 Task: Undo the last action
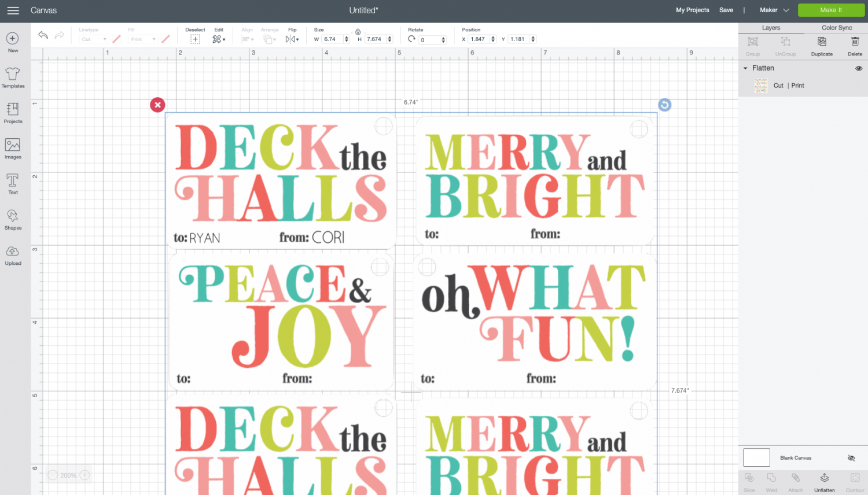[43, 35]
